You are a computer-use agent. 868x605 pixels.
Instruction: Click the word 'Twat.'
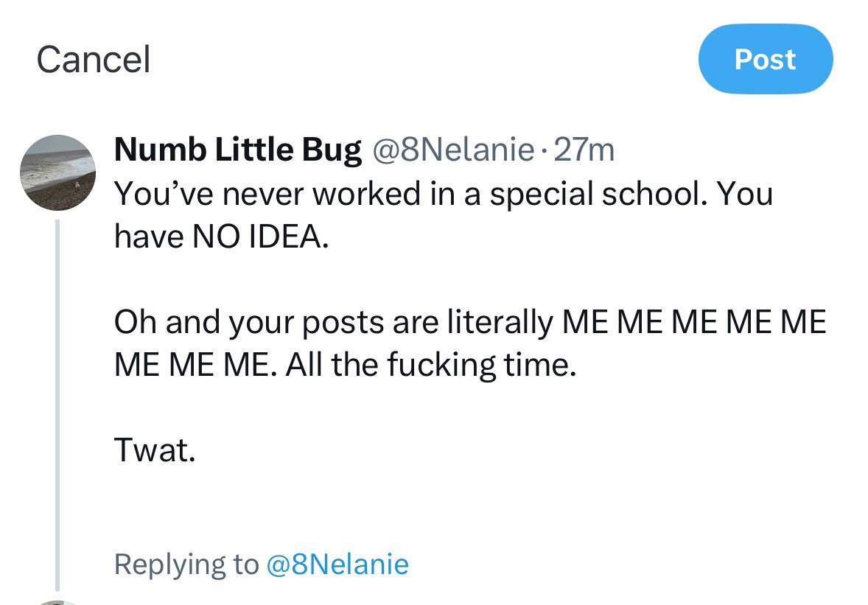[x=155, y=450]
